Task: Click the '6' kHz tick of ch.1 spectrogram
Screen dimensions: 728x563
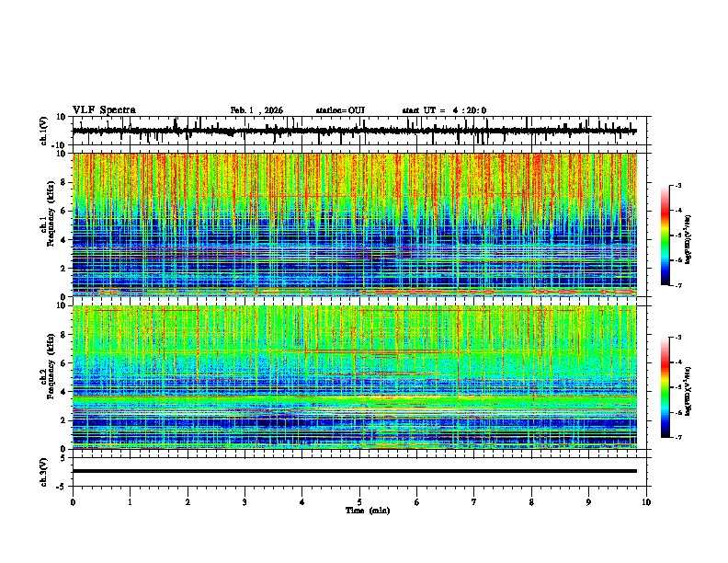Action: (x=63, y=211)
